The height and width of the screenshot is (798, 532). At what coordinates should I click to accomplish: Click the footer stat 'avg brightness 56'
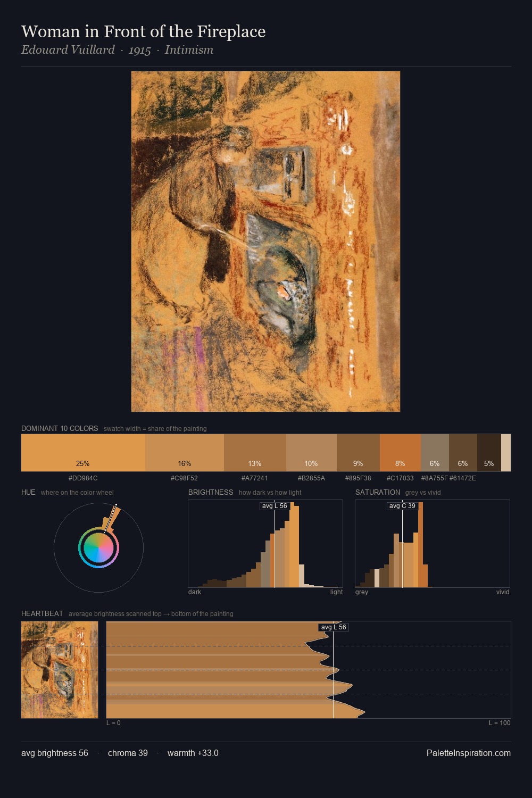pos(55,753)
